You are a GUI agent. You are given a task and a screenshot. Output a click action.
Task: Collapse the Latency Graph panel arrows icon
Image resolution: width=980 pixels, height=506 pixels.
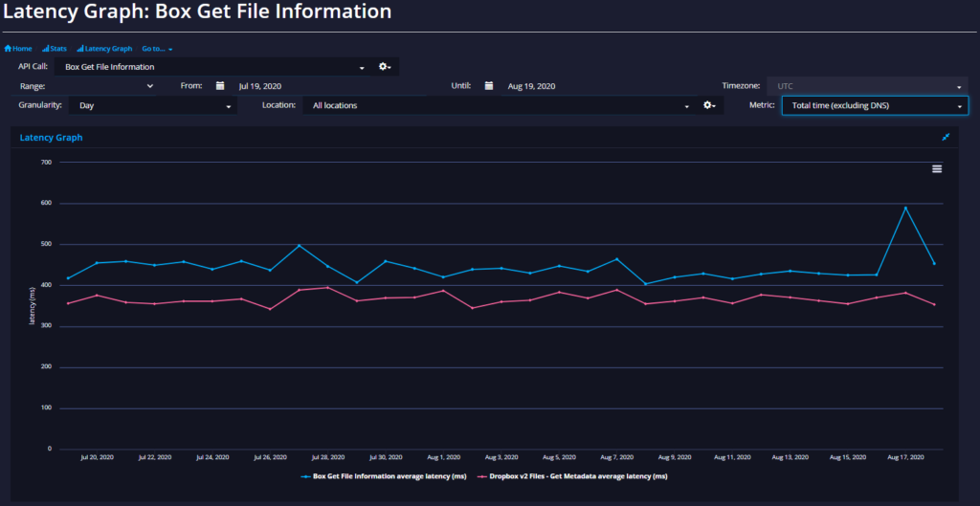coord(946,137)
